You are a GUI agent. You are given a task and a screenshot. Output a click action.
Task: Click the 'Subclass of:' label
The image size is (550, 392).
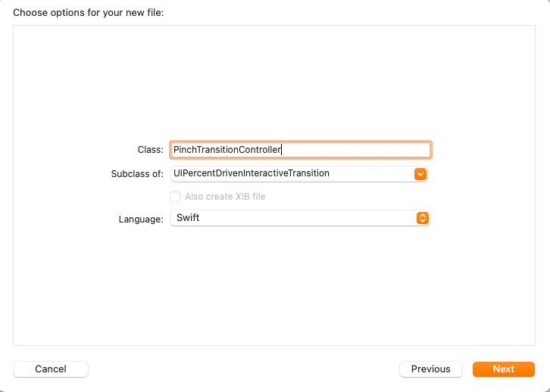(x=137, y=174)
